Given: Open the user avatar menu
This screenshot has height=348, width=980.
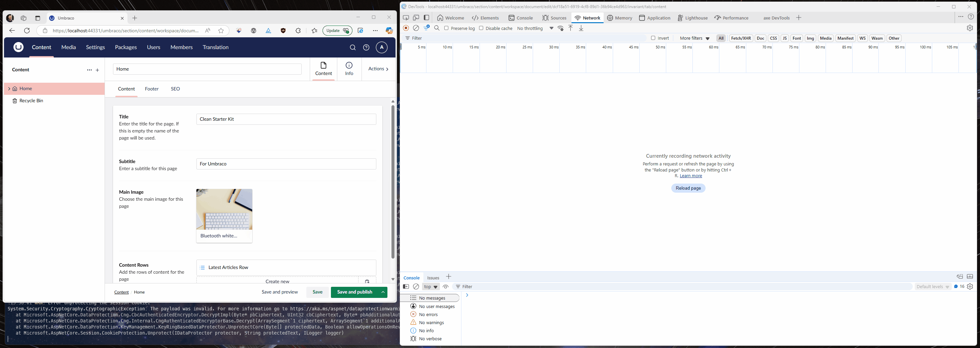Looking at the screenshot, I should pos(382,47).
